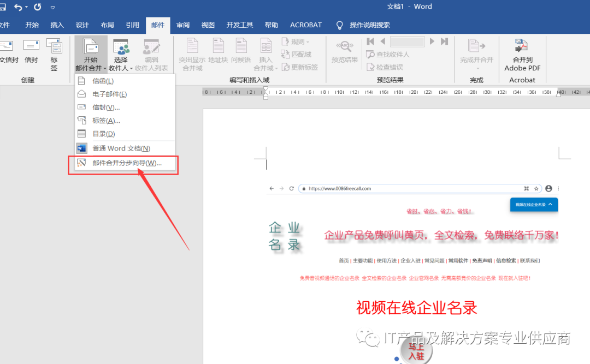Choose 邮件合并分步向导(W)... menu item
This screenshot has width=590, height=364.
tap(125, 163)
